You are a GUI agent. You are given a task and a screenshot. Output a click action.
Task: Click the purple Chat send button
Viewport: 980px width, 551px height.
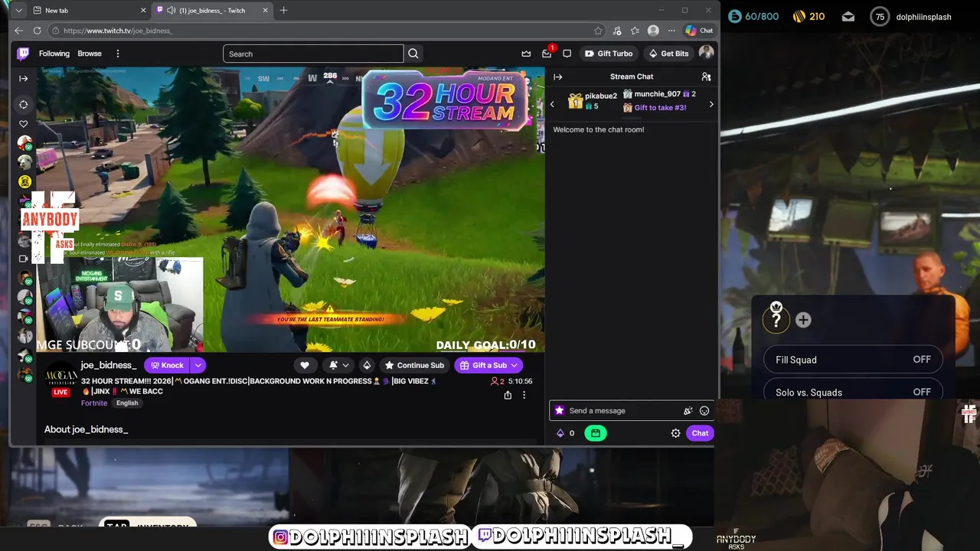pyautogui.click(x=700, y=433)
